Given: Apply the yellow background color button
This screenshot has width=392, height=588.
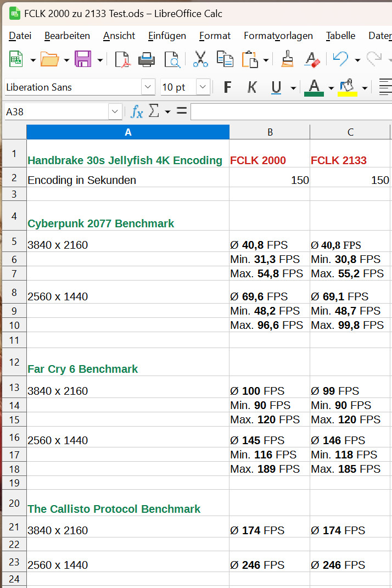Looking at the screenshot, I should (x=348, y=87).
